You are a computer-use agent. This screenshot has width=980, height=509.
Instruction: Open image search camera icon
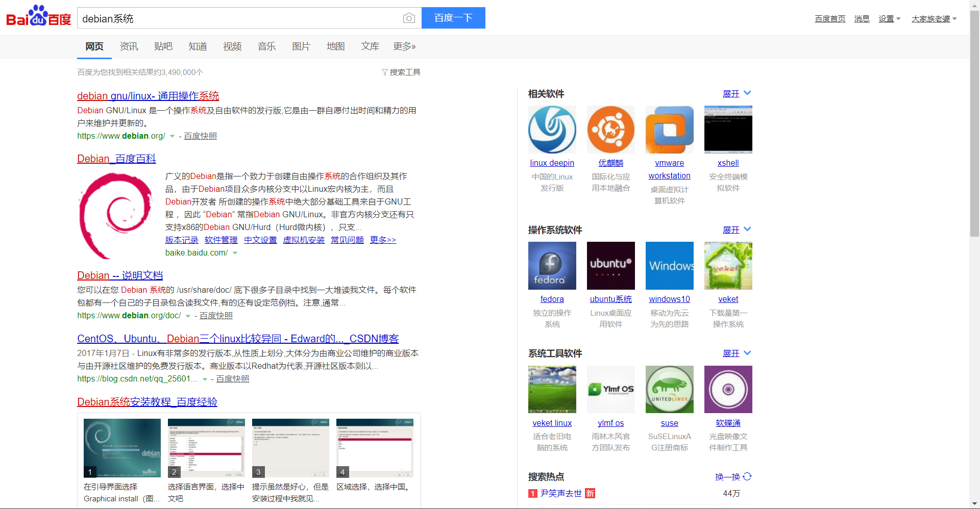coord(409,18)
